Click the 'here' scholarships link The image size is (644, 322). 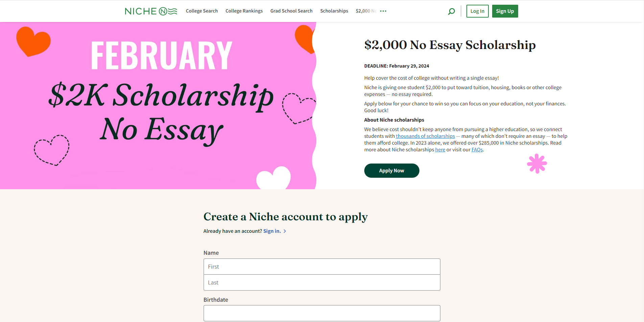[440, 150]
